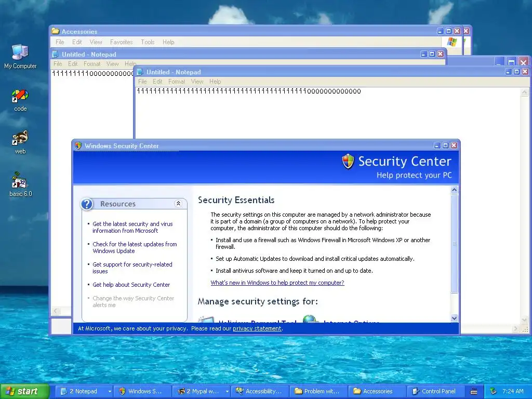This screenshot has width=532, height=399.
Task: Click the Manage security settings for heading
Action: tap(258, 301)
